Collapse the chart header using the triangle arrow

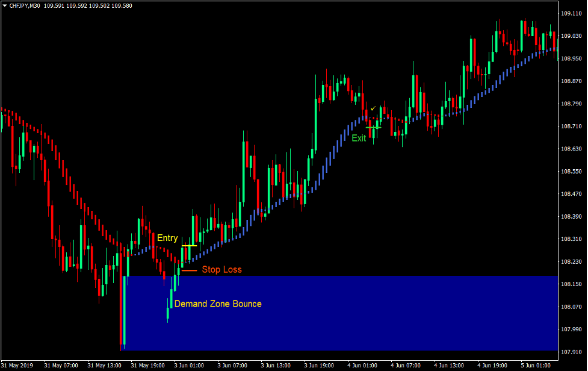[x=5, y=5]
